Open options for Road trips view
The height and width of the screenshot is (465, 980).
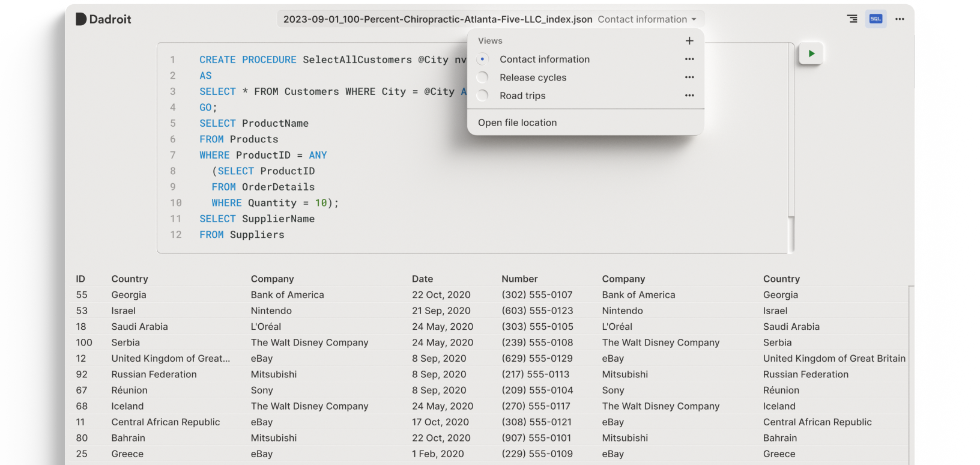point(689,96)
